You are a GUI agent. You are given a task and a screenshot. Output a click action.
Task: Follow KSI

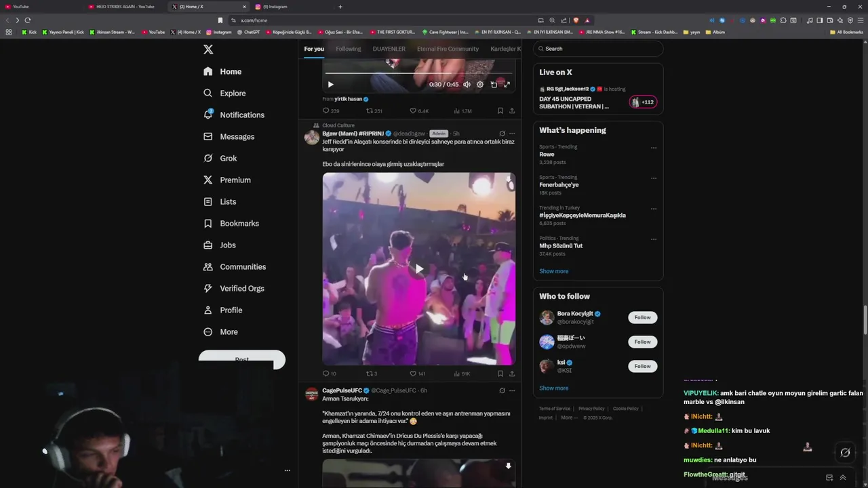click(642, 366)
